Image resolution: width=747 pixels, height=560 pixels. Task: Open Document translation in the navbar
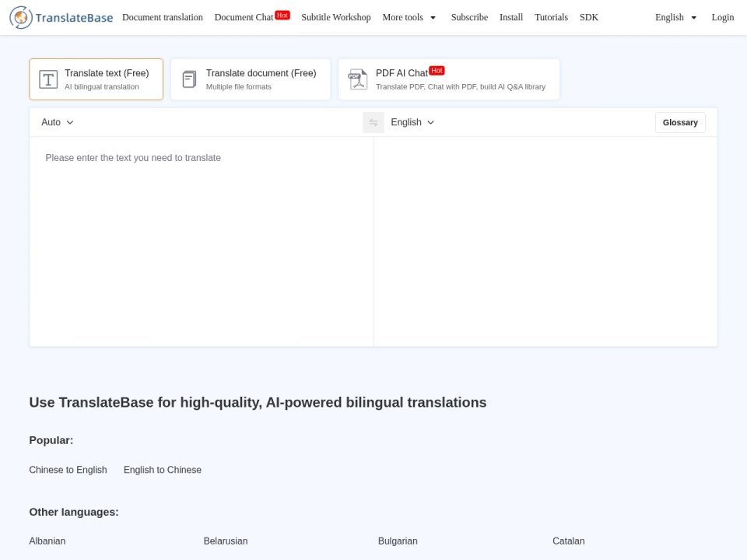pyautogui.click(x=163, y=18)
